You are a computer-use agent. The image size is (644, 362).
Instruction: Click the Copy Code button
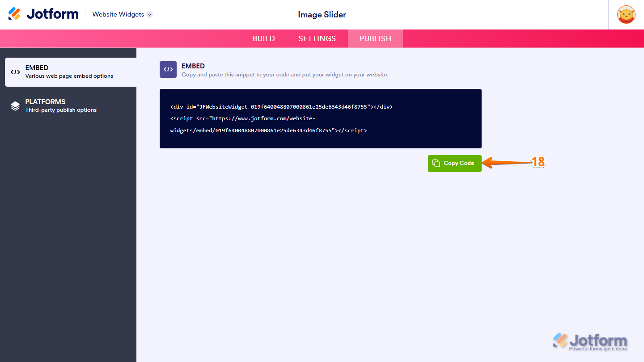(455, 164)
